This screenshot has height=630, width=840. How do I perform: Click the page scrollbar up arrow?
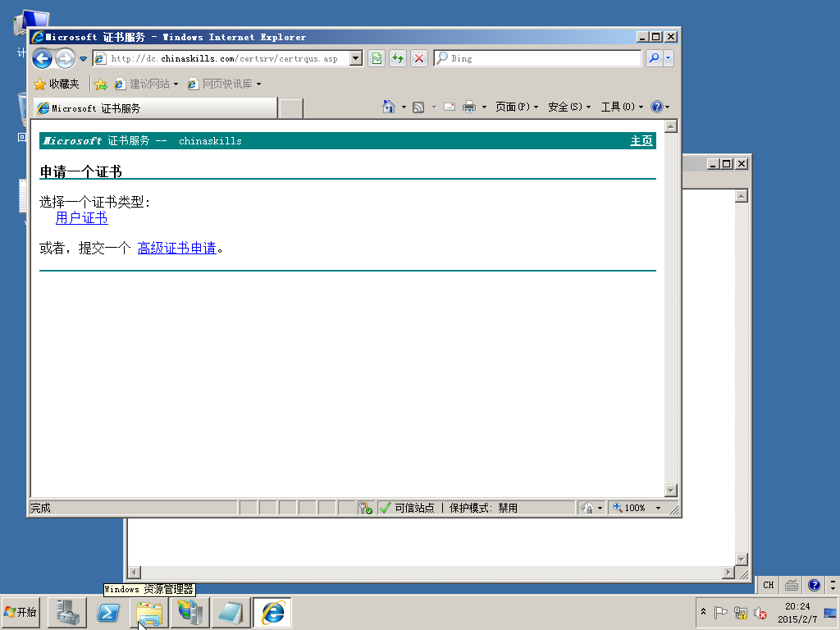click(671, 126)
